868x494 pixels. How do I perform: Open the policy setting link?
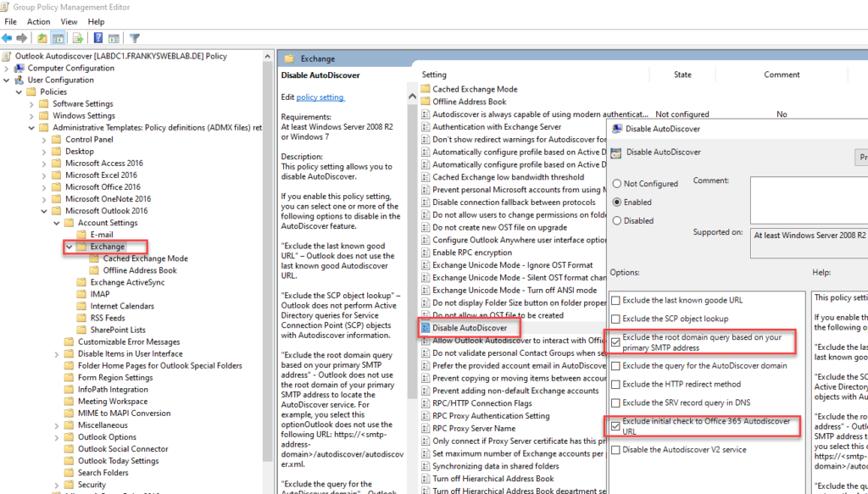pos(320,97)
